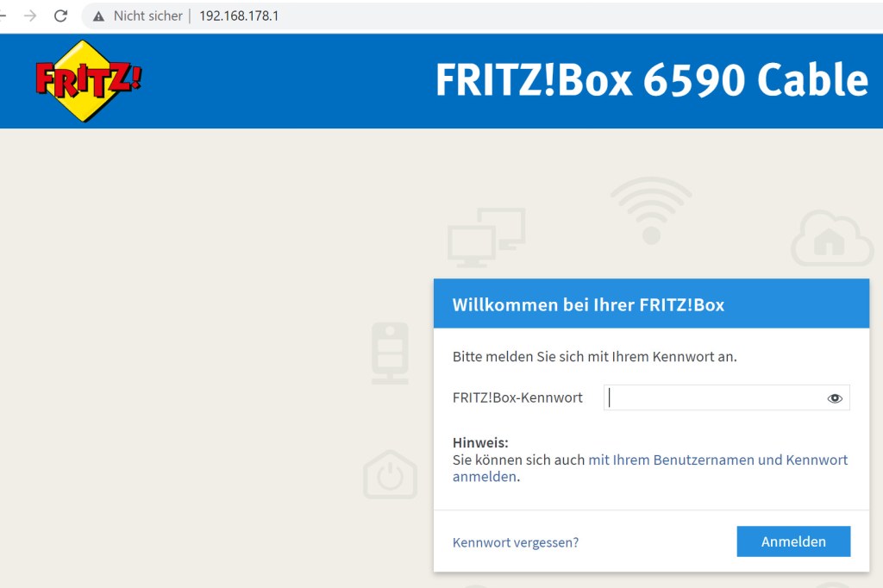
Task: Open the Kennwort vergessen? link
Action: pos(516,542)
